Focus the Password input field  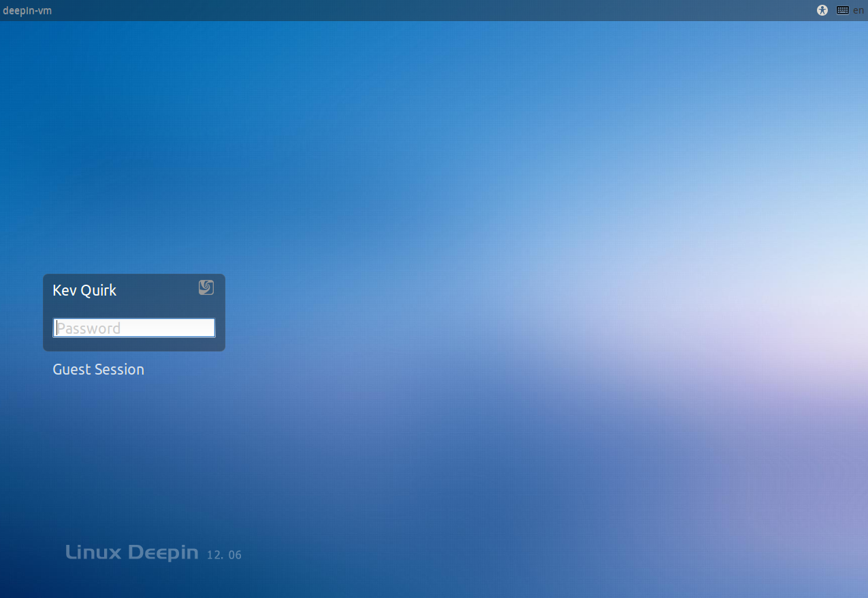click(x=134, y=328)
